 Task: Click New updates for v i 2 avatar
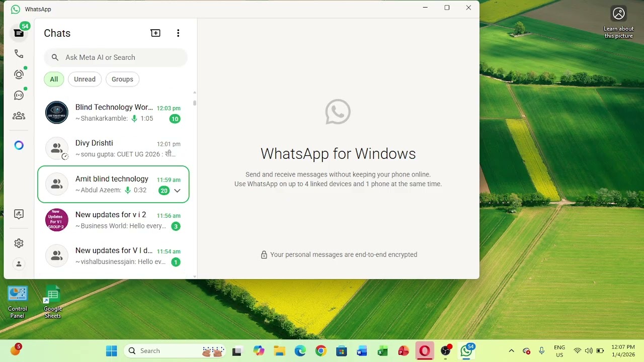[57, 220]
